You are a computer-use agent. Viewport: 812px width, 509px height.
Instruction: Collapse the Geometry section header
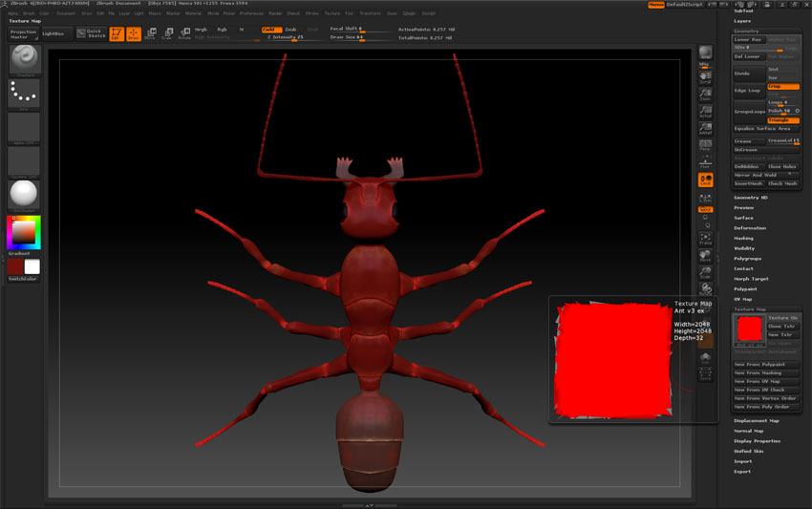pyautogui.click(x=746, y=32)
